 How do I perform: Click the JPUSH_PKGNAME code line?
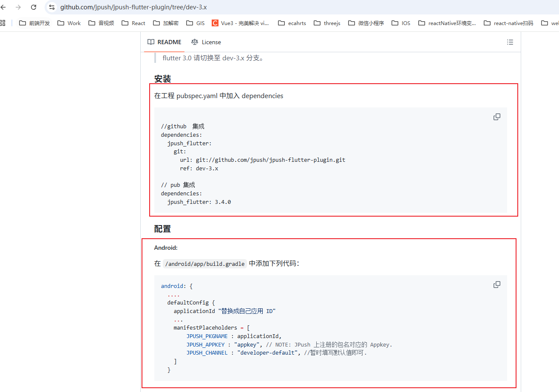tap(234, 336)
